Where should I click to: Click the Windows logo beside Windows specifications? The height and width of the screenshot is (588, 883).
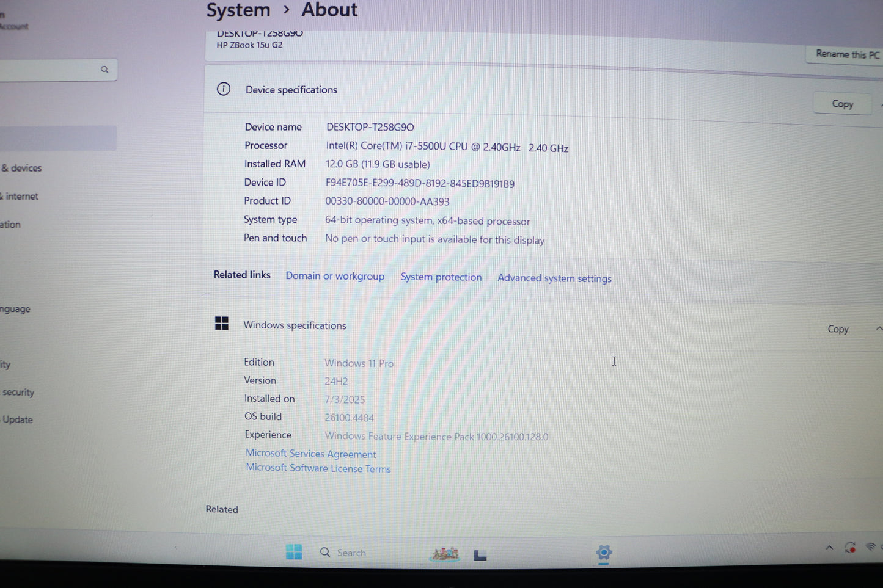(222, 324)
